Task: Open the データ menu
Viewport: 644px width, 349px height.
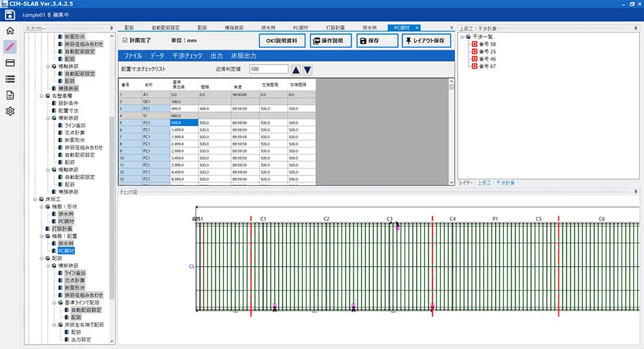Action: click(x=157, y=56)
